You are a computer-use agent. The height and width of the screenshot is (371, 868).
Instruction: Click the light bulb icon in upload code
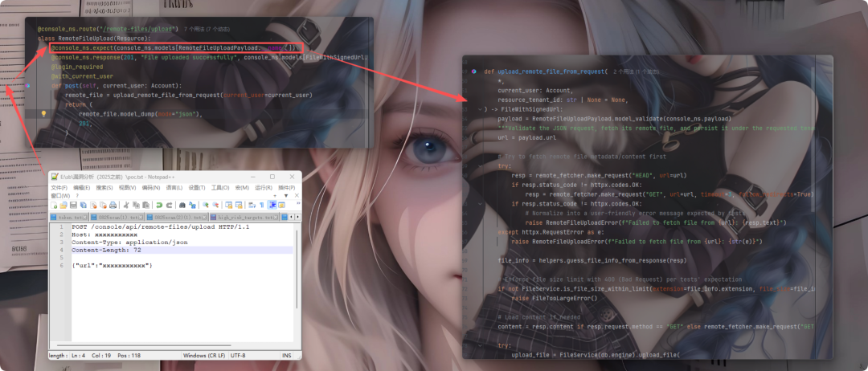coord(43,114)
